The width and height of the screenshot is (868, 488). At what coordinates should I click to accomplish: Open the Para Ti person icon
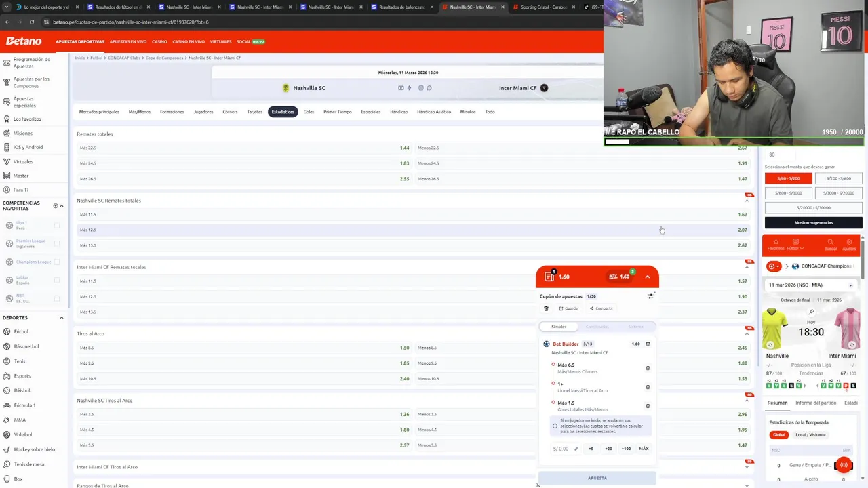[x=7, y=190]
